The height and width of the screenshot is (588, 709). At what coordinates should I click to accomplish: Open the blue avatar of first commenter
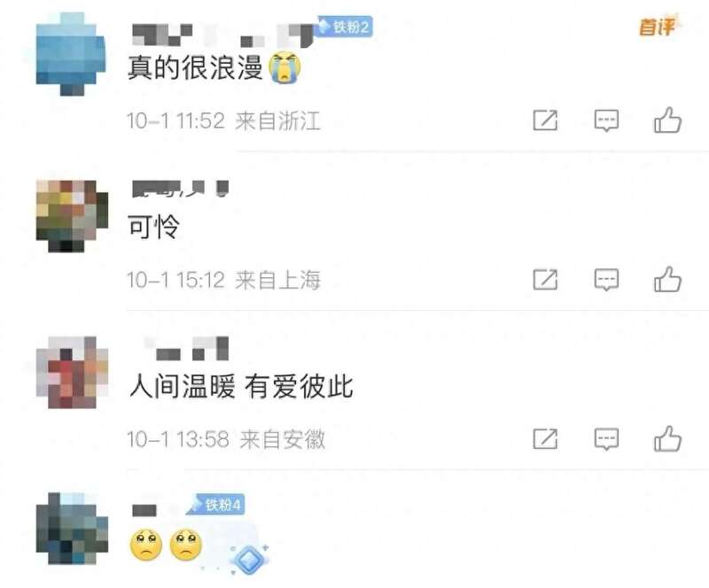pyautogui.click(x=71, y=54)
